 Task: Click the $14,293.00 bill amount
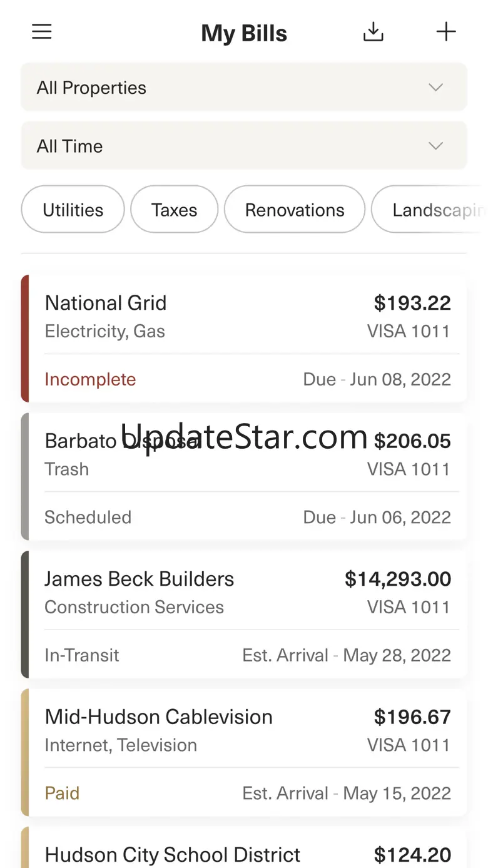point(397,579)
